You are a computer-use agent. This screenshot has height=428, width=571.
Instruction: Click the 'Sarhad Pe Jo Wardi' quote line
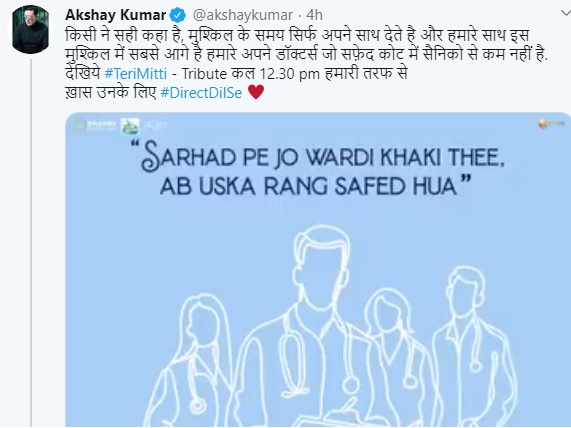[323, 157]
